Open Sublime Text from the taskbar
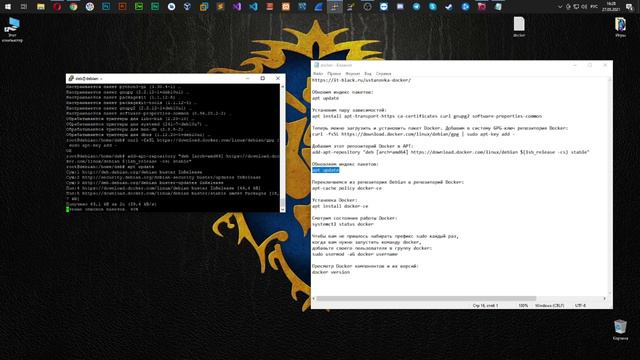 point(220,7)
